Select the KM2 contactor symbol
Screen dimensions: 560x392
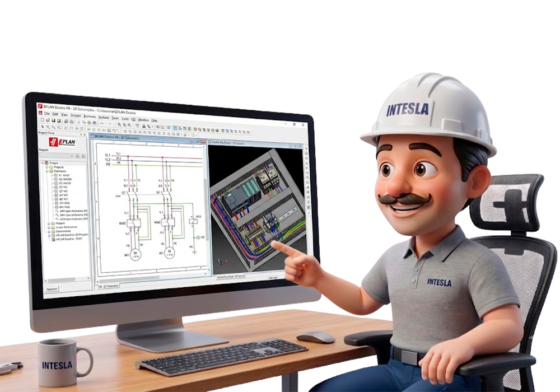coord(134,223)
